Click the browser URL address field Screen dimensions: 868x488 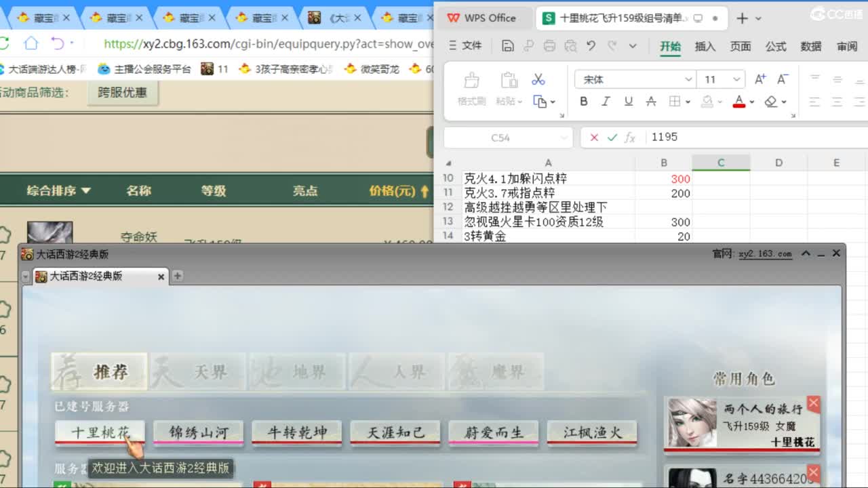268,44
